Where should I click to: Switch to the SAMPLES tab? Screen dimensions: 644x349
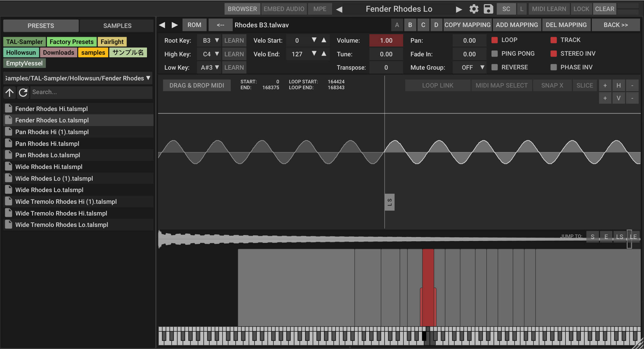point(117,26)
